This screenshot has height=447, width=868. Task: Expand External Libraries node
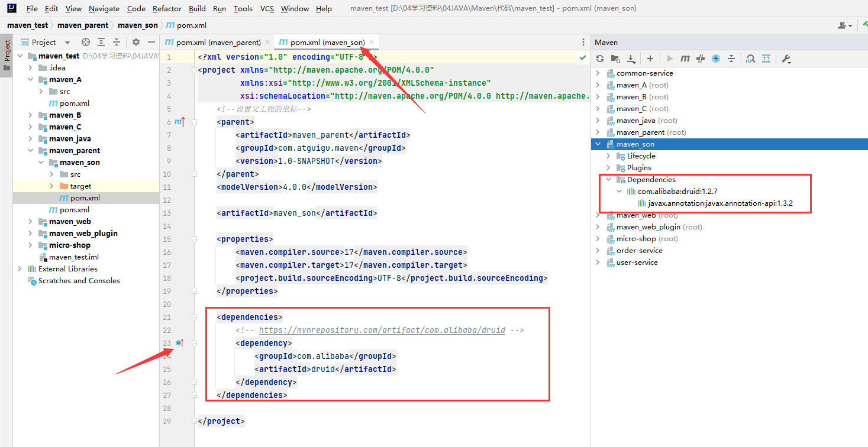[x=20, y=269]
